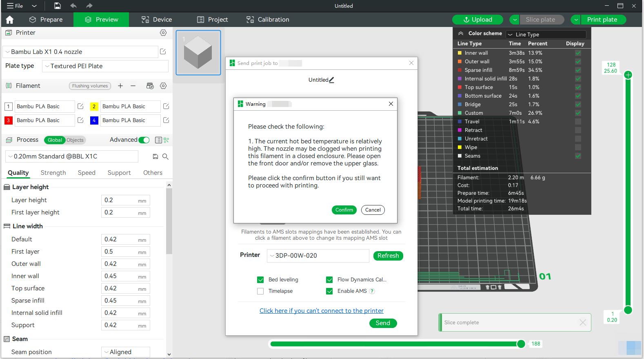Screen dimensions: 644x359
Task: Confirm the hot bed warning
Action: point(344,210)
